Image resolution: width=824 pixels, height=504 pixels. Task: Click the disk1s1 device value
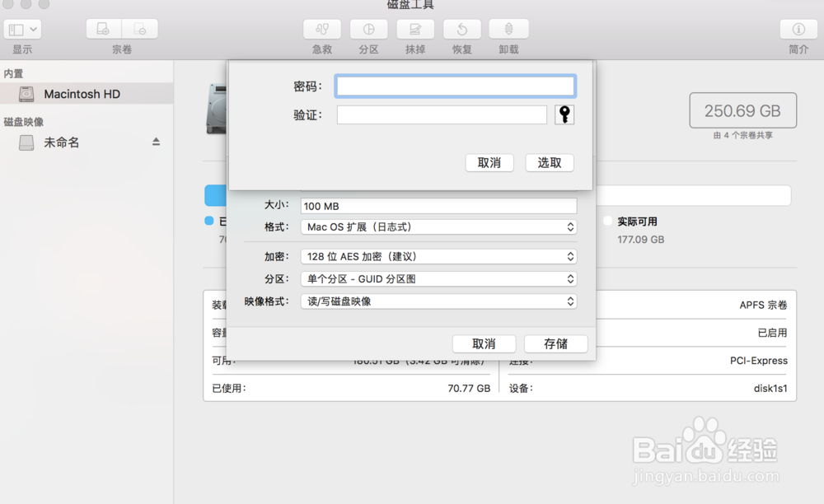point(770,389)
